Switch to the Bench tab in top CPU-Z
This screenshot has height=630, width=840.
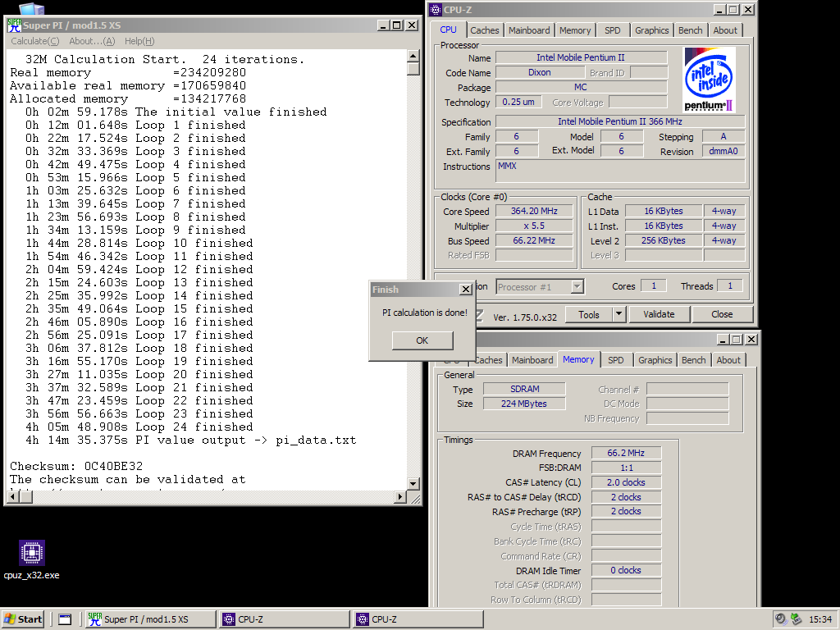690,30
